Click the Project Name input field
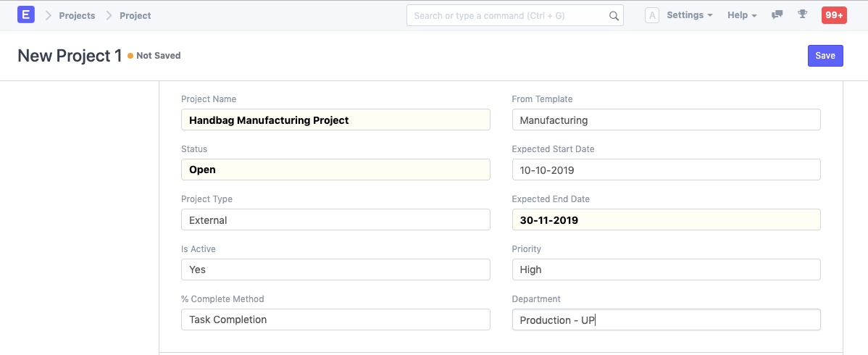868x355 pixels. pos(335,120)
